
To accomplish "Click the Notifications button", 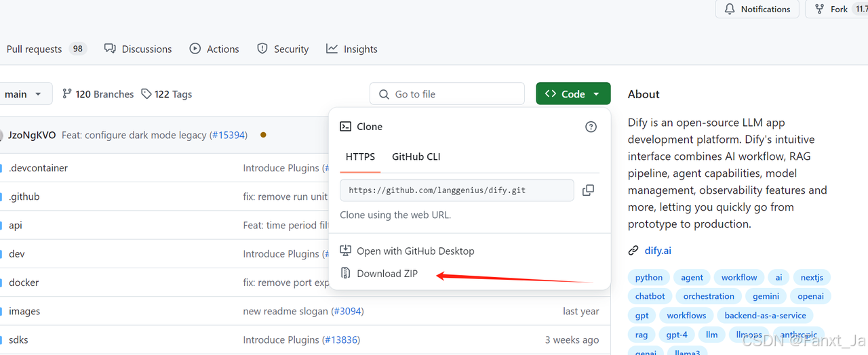I will coord(757,9).
